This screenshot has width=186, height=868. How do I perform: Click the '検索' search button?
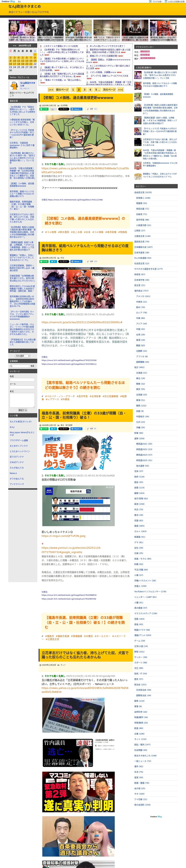click(x=32, y=366)
